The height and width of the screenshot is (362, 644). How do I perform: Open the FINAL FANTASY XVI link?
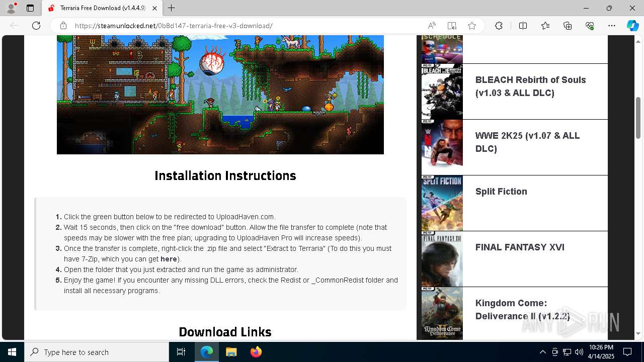(520, 247)
